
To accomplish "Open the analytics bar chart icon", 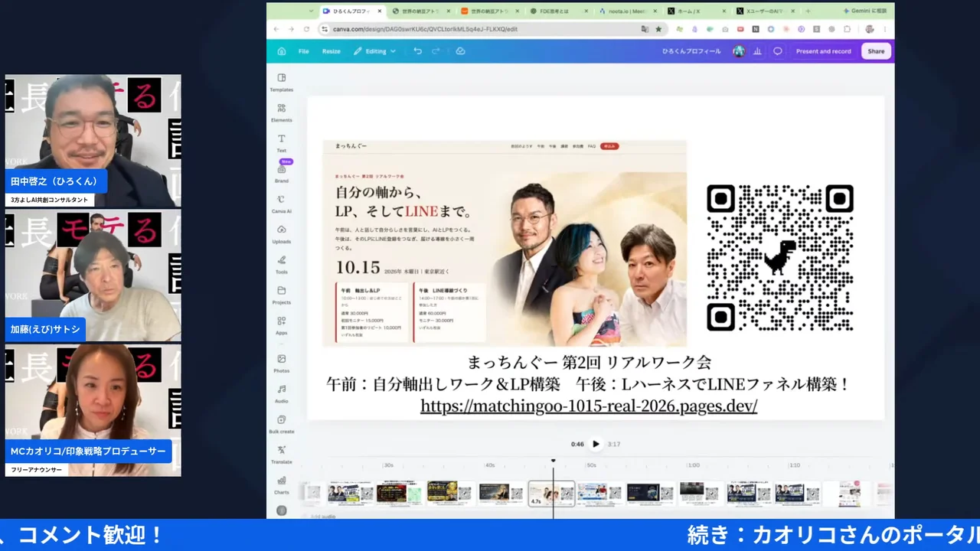I will 757,51.
